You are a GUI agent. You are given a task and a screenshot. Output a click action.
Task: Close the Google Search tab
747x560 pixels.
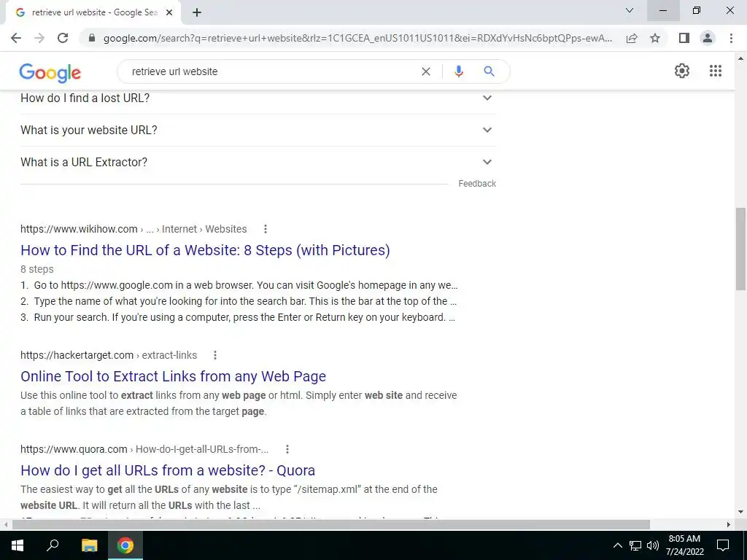point(169,12)
